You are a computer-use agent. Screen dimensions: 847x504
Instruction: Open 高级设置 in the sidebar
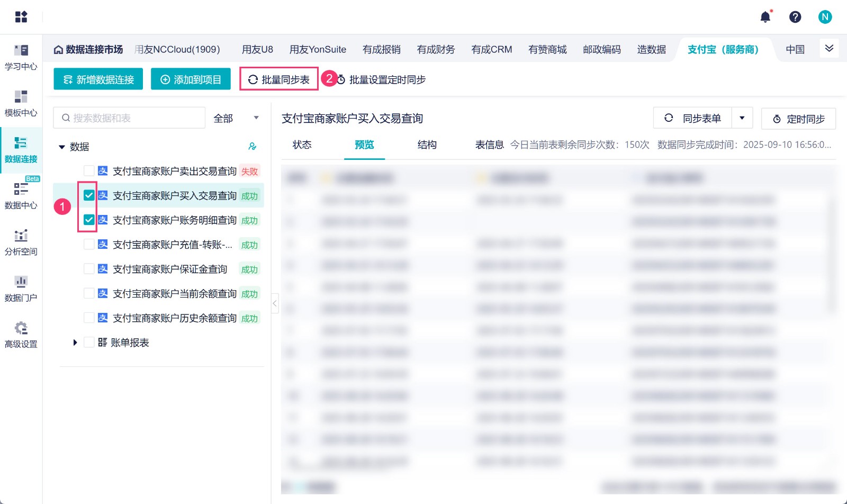click(21, 335)
